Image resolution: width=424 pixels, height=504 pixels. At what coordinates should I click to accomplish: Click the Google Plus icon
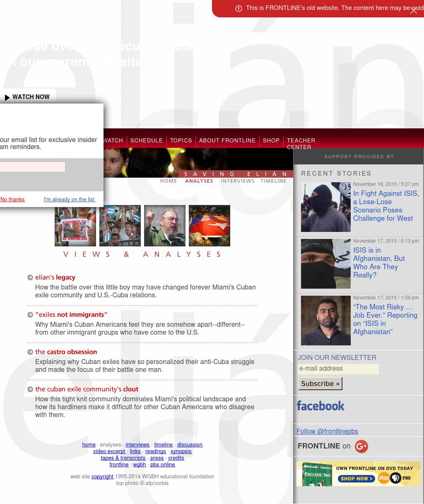[x=361, y=446]
